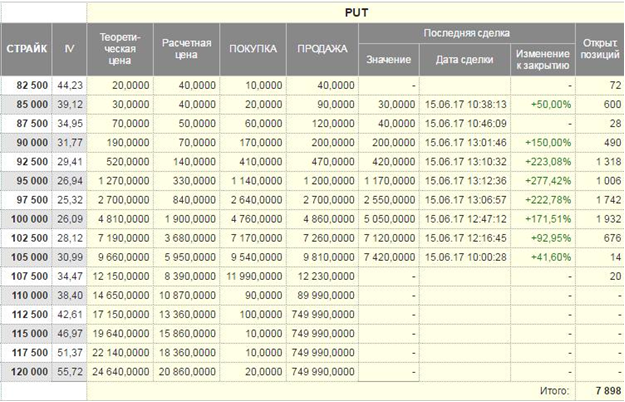625x402 pixels.
Task: Select the Расчетная цена column header
Action: [x=186, y=49]
